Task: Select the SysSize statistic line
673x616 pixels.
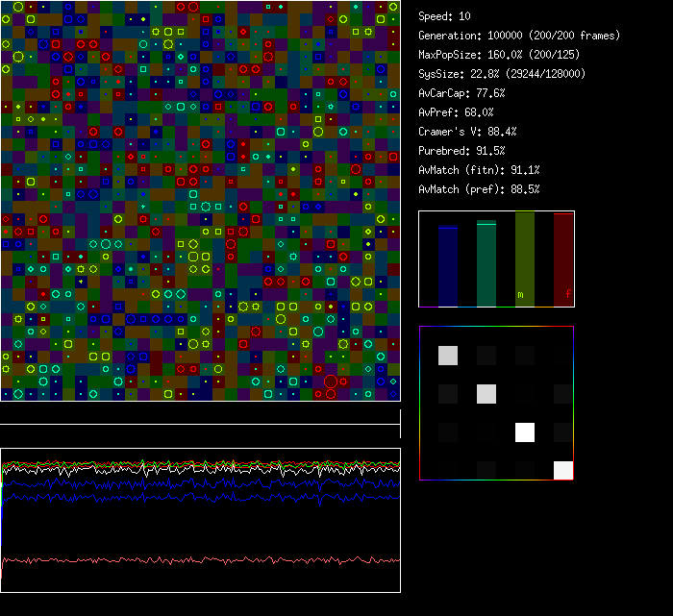Action: coord(502,74)
